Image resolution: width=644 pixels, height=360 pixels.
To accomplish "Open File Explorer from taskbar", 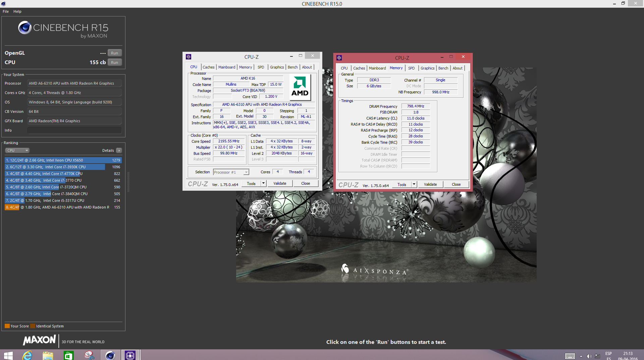I will (48, 355).
